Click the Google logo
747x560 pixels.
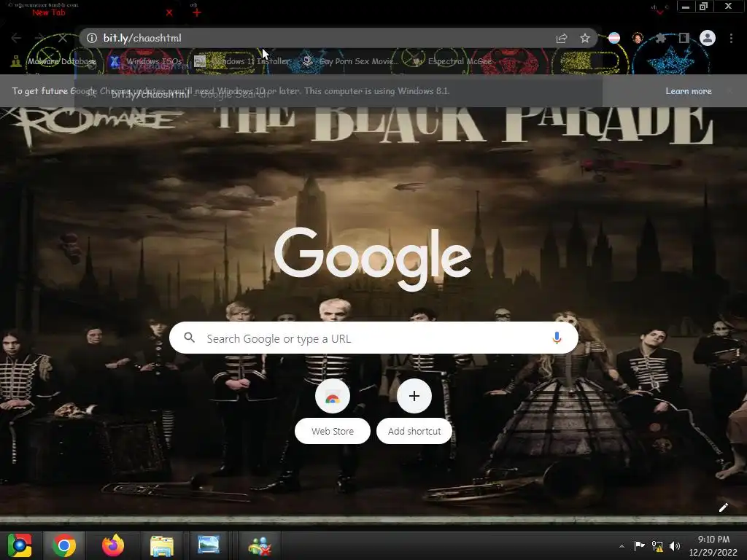click(373, 259)
